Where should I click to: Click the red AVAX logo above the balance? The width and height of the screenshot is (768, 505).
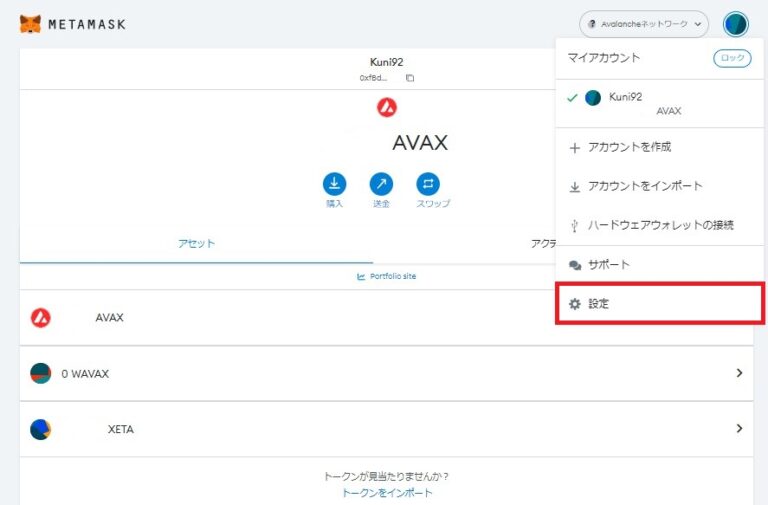click(387, 107)
